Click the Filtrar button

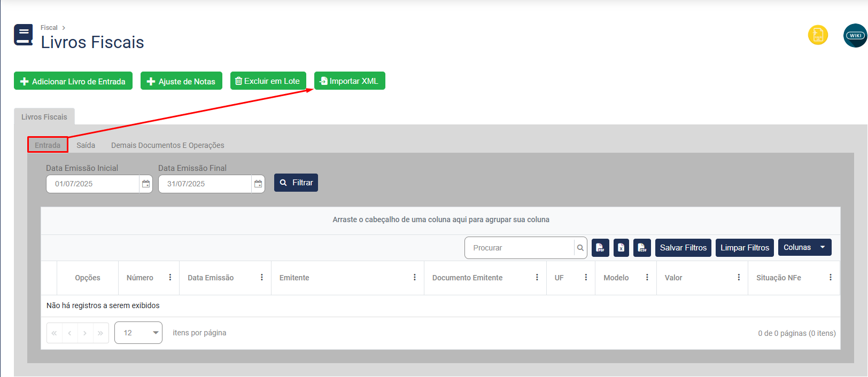pyautogui.click(x=296, y=183)
